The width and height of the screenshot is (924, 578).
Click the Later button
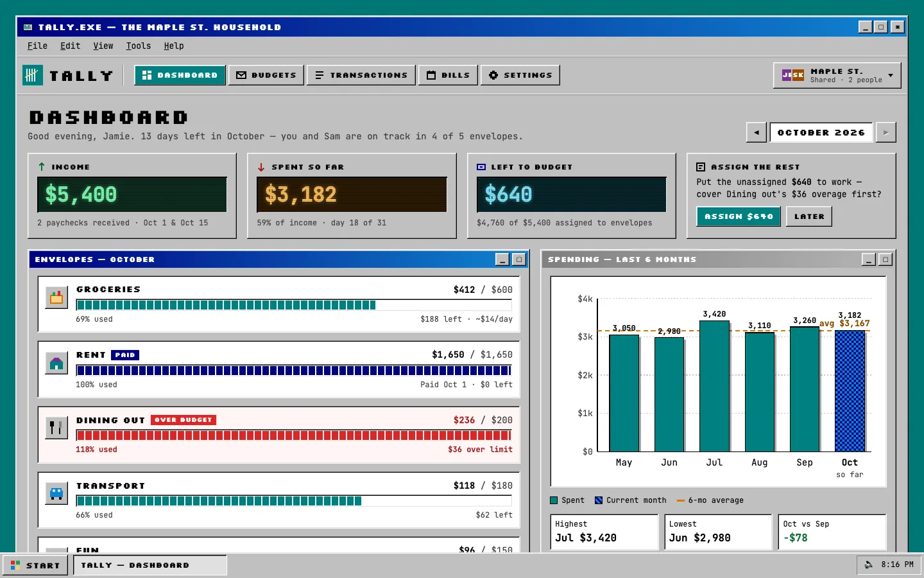[809, 216]
